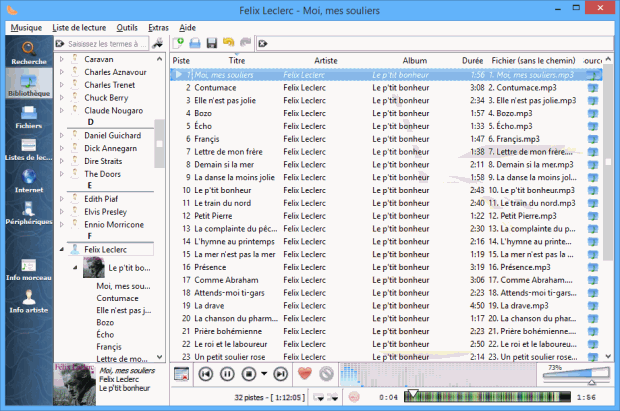Clear the playlist using the bottom-left icon
The width and height of the screenshot is (620, 411).
181,374
